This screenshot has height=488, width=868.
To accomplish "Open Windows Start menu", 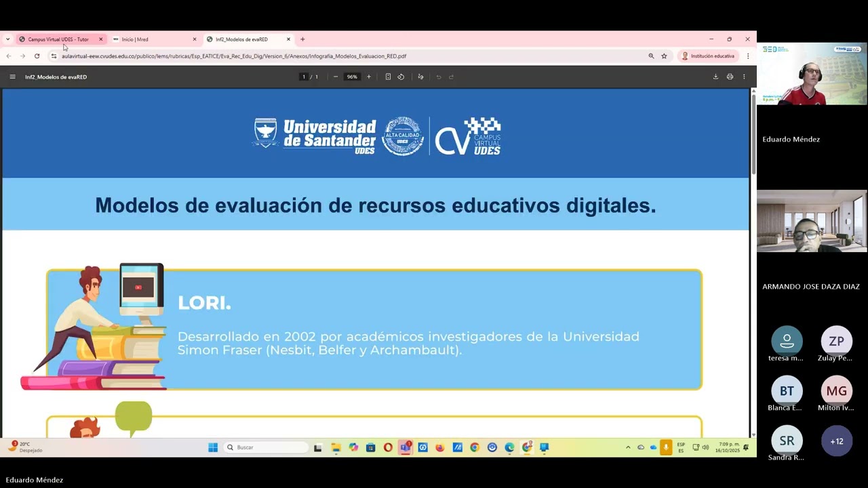I will [x=213, y=447].
